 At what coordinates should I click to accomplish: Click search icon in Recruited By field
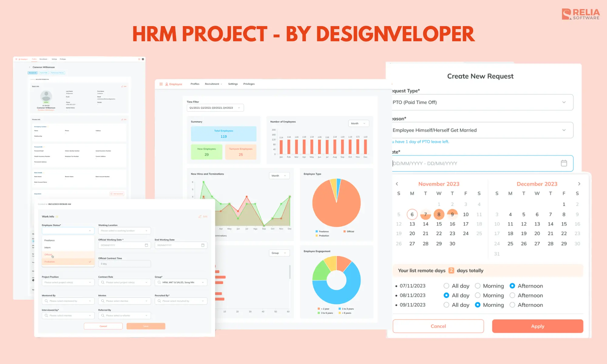tap(159, 301)
